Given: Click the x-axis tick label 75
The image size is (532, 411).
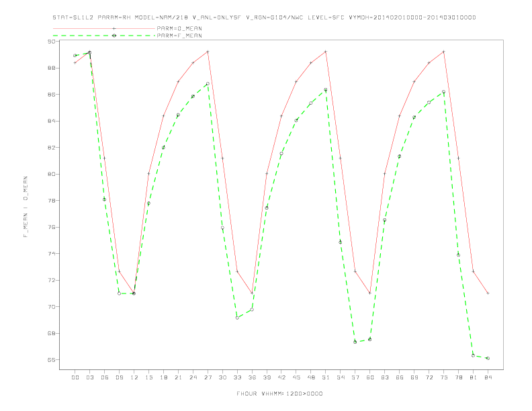Looking at the screenshot, I should pos(444,377).
